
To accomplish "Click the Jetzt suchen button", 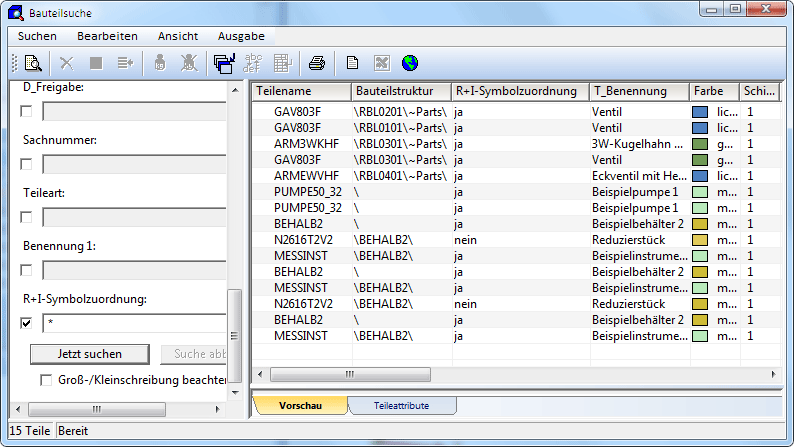I will (90, 353).
